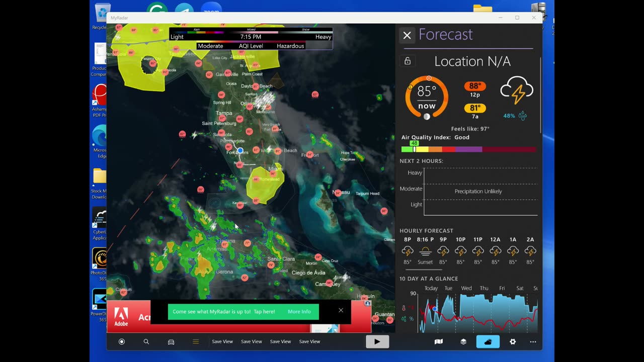Toggle the forecast weather cloud button
This screenshot has height=362, width=644.
click(488, 341)
